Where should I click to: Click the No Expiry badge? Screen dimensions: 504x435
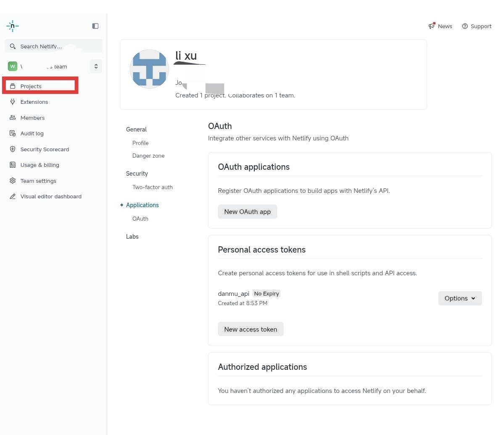267,294
